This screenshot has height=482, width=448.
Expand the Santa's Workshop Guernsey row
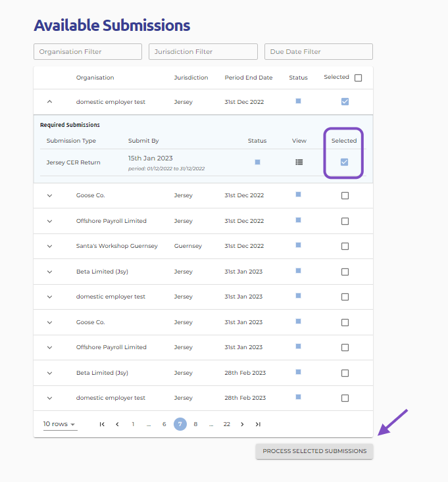coord(49,246)
